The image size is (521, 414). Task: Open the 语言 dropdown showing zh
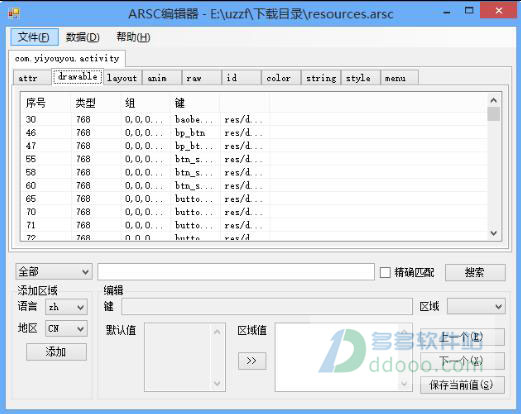[x=67, y=307]
